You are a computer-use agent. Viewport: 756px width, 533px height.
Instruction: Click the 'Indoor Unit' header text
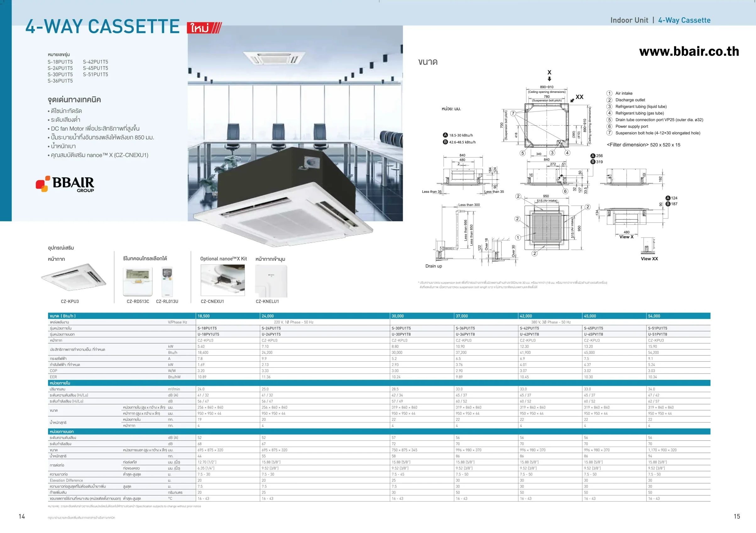629,20
